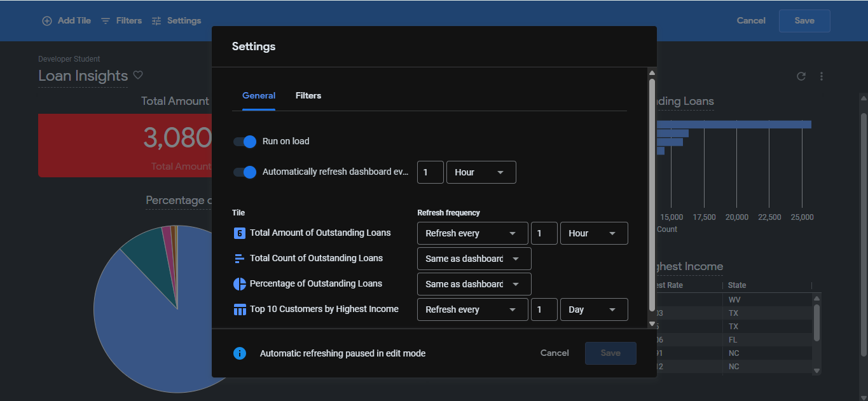Open the Day unit dropdown for Top 10 Customers
This screenshot has width=868, height=401.
594,309
